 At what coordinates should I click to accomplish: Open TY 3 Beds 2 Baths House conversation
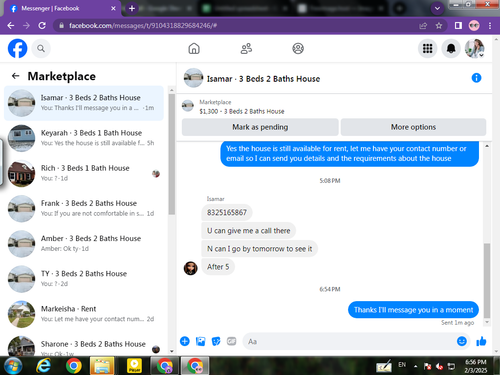pyautogui.click(x=84, y=279)
